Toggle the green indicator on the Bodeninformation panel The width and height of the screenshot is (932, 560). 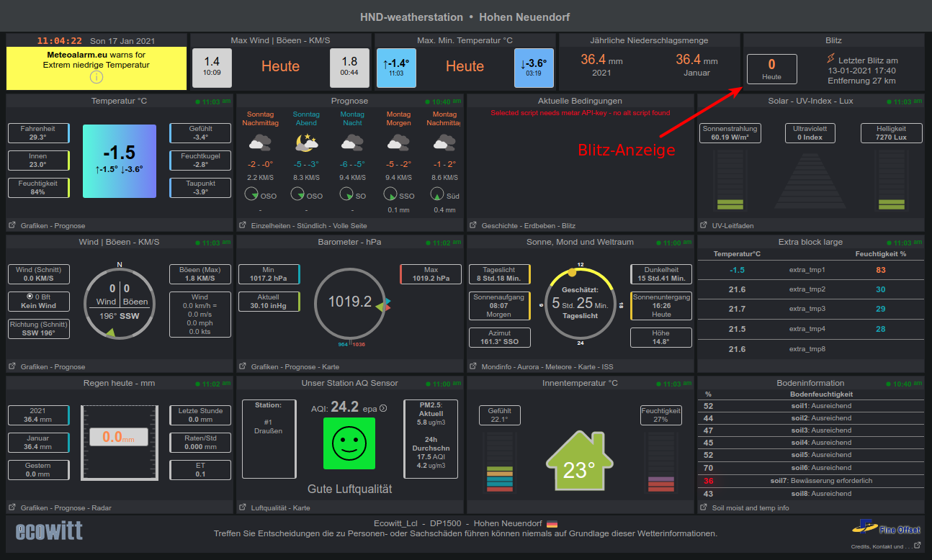[887, 383]
